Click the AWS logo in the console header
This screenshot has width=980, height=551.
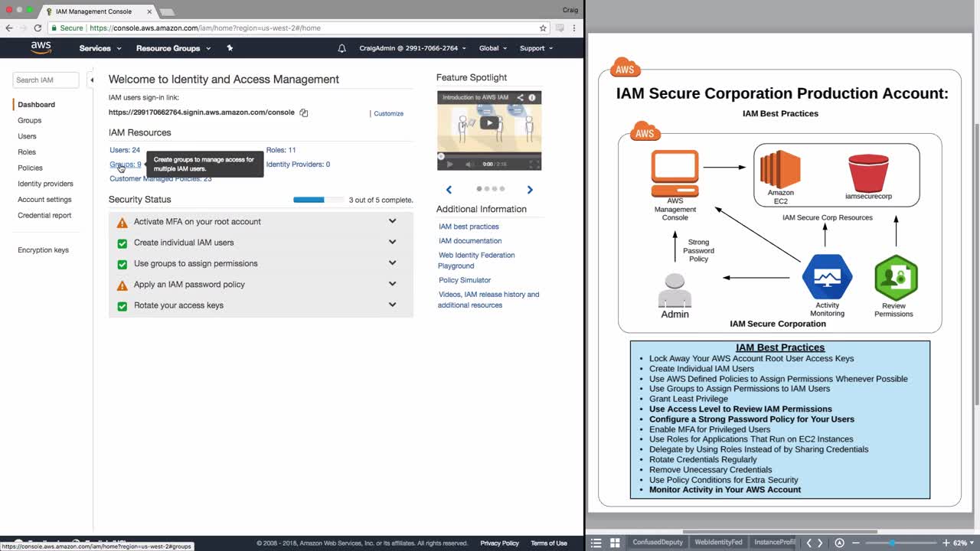pyautogui.click(x=41, y=47)
